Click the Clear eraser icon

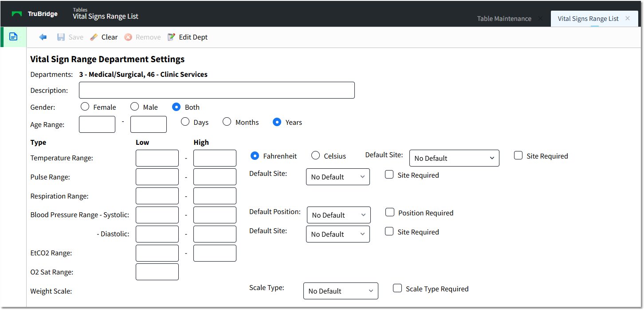tap(94, 37)
